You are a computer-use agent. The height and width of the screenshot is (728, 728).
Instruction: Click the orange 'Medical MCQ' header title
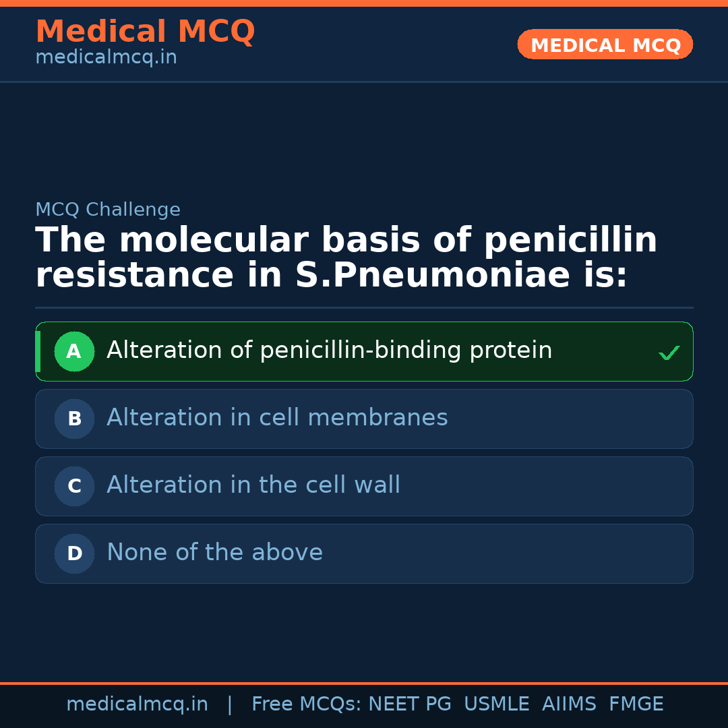[x=145, y=31]
